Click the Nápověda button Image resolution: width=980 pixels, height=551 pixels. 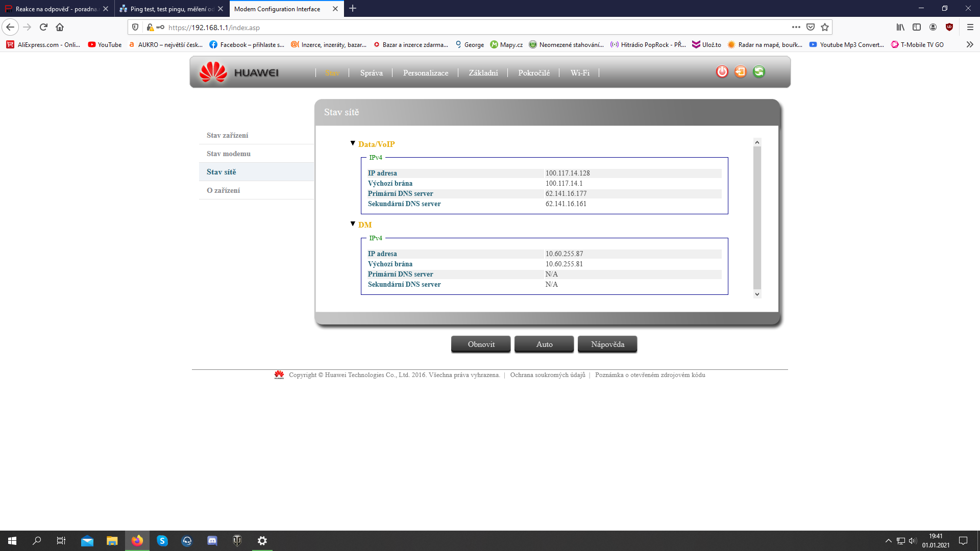click(x=607, y=344)
